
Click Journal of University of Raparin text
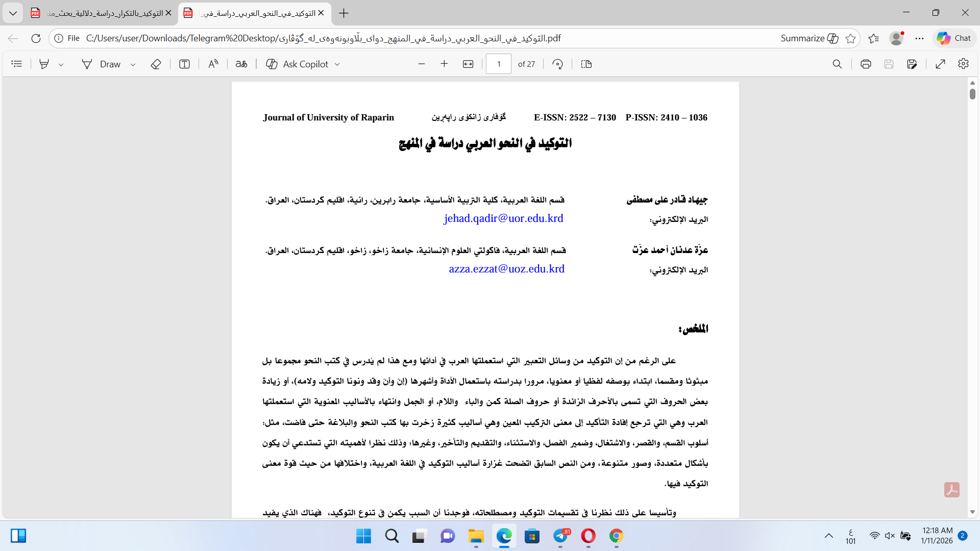[x=329, y=117]
